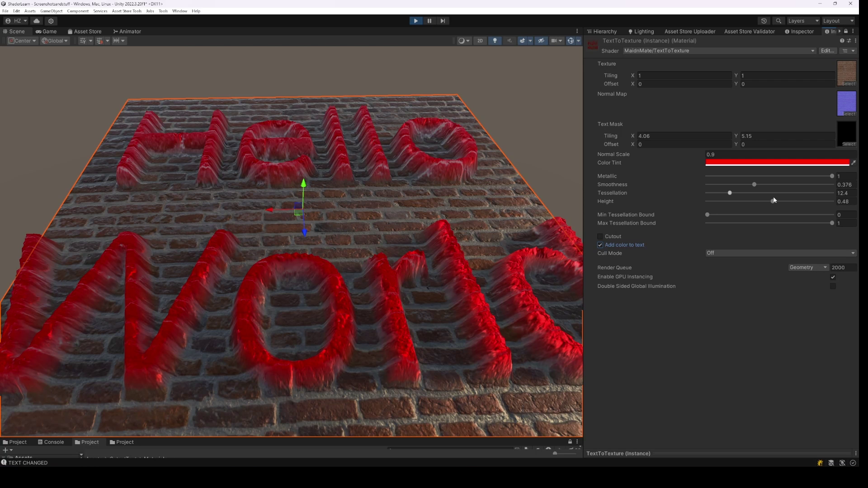Image resolution: width=868 pixels, height=488 pixels.
Task: Lock the Inspector panel padlock
Action: (846, 31)
